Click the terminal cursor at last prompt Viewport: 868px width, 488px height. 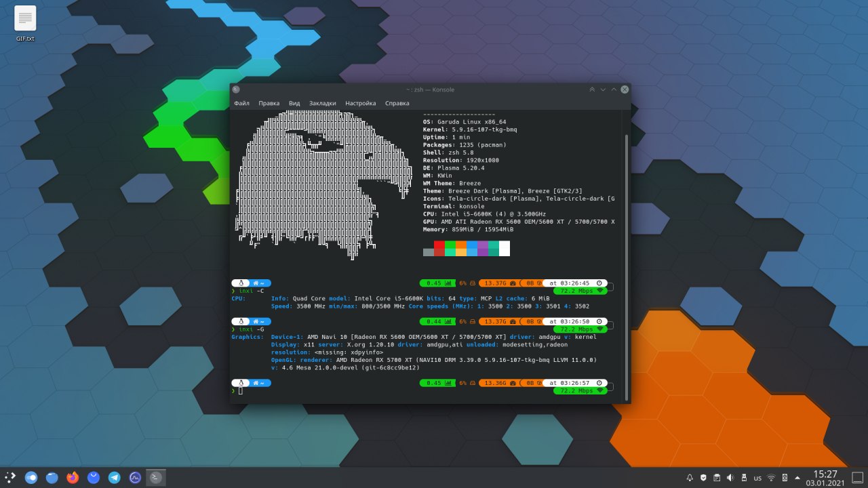point(240,391)
